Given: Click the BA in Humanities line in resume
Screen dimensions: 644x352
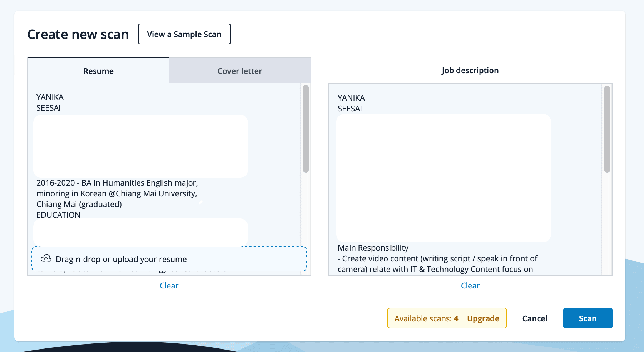Looking at the screenshot, I should (x=117, y=183).
